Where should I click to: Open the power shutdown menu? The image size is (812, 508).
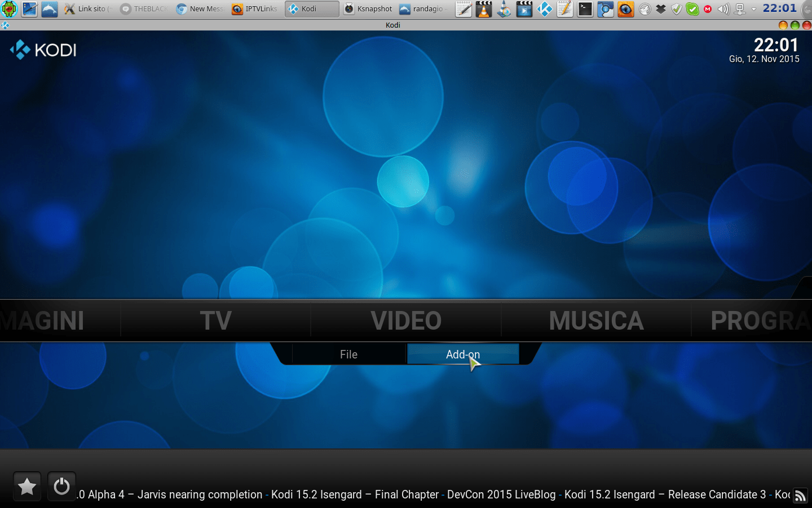[x=61, y=486]
